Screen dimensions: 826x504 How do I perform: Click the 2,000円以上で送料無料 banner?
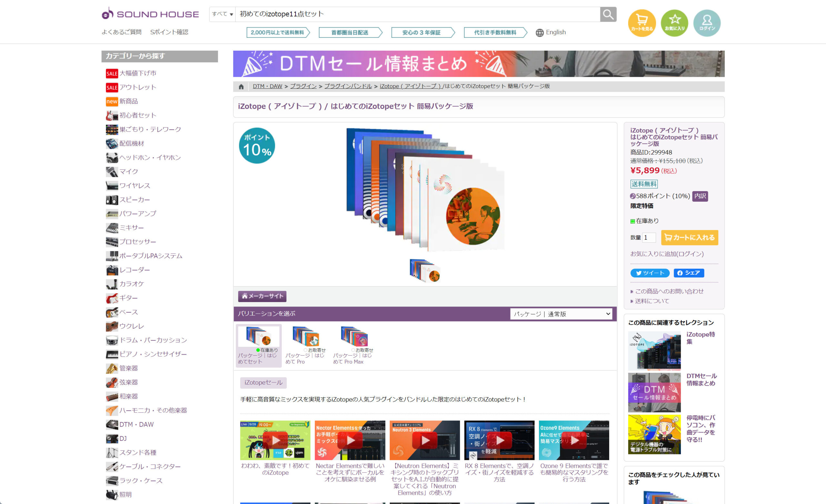(278, 33)
